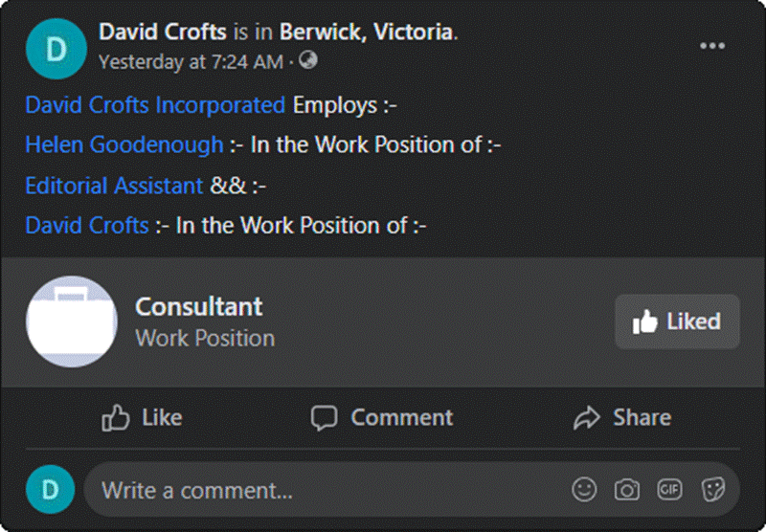Open the David Crofts Incorporated link

155,105
